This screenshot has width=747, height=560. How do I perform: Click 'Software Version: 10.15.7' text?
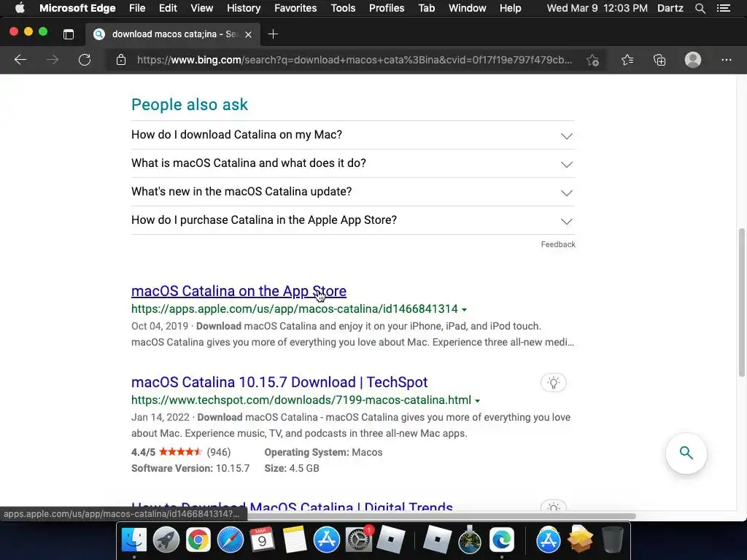click(x=190, y=469)
